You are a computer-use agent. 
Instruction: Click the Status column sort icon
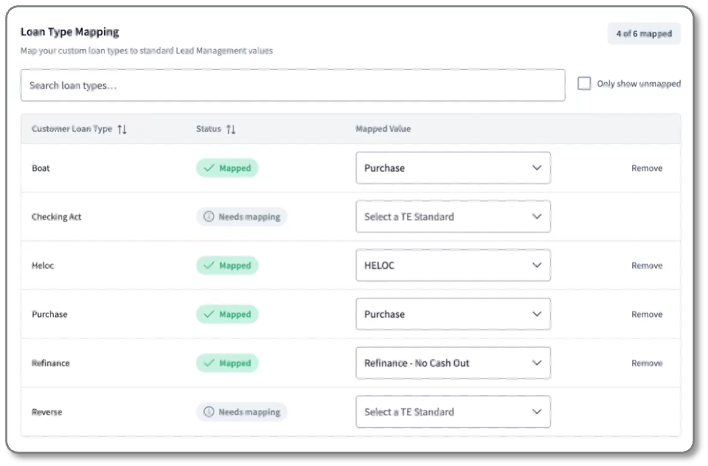(x=231, y=129)
